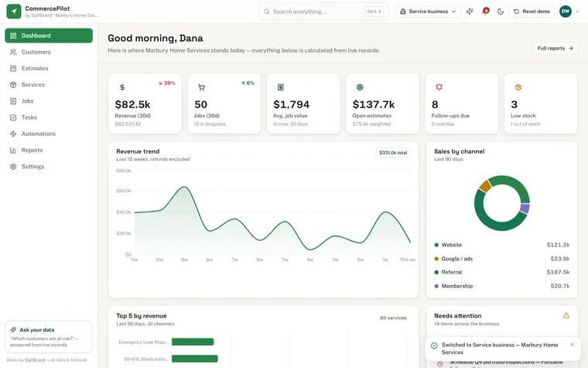Open Dashboard in sidebar
The width and height of the screenshot is (588, 368).
point(49,36)
